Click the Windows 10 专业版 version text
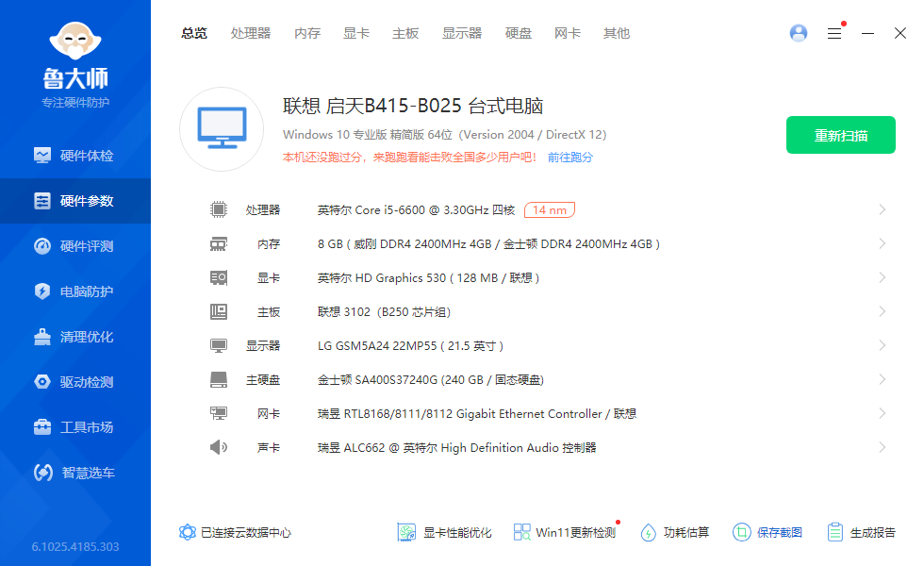Viewport: 924px width, 566px height. (x=444, y=134)
